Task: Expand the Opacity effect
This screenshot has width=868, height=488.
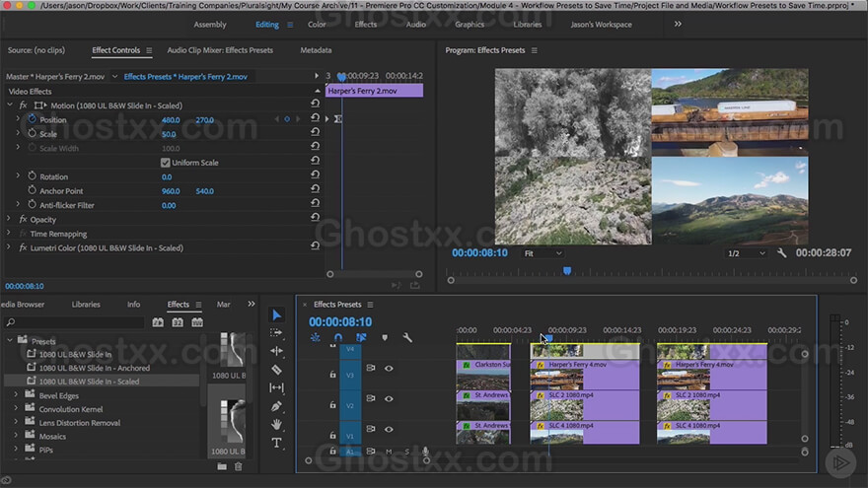Action: coord(8,219)
